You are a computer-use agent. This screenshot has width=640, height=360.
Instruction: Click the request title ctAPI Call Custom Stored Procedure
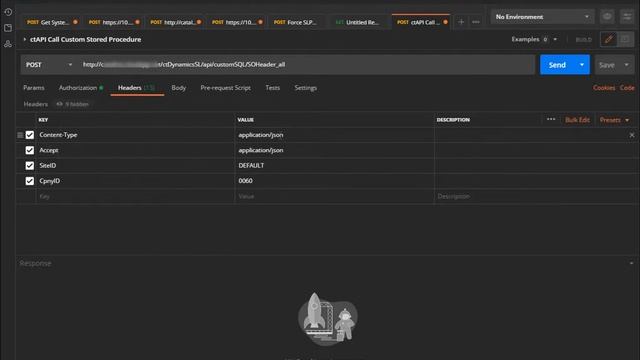click(85, 39)
